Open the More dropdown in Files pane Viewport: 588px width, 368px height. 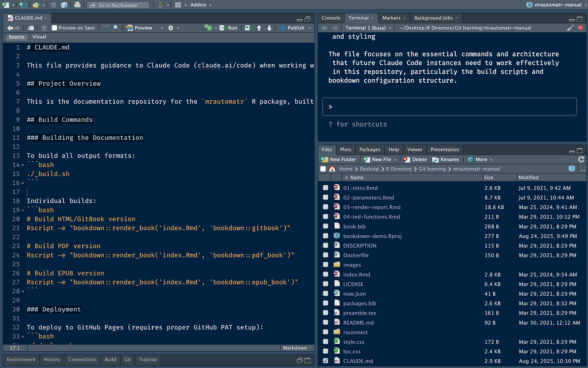(480, 160)
